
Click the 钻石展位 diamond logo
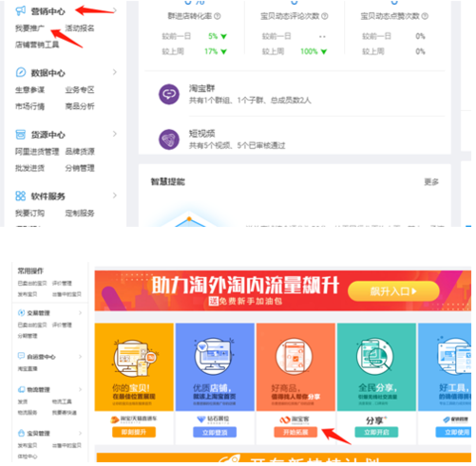pyautogui.click(x=214, y=419)
